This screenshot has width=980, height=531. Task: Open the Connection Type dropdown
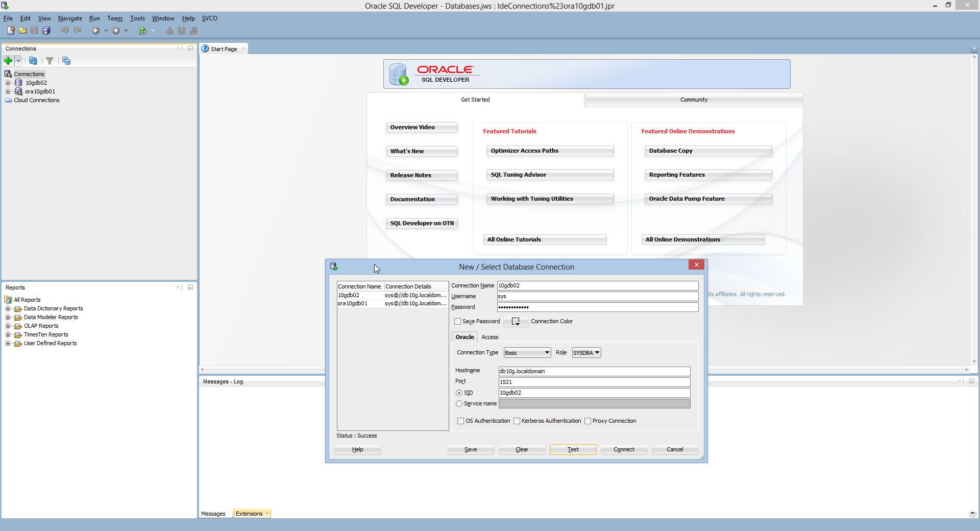527,353
